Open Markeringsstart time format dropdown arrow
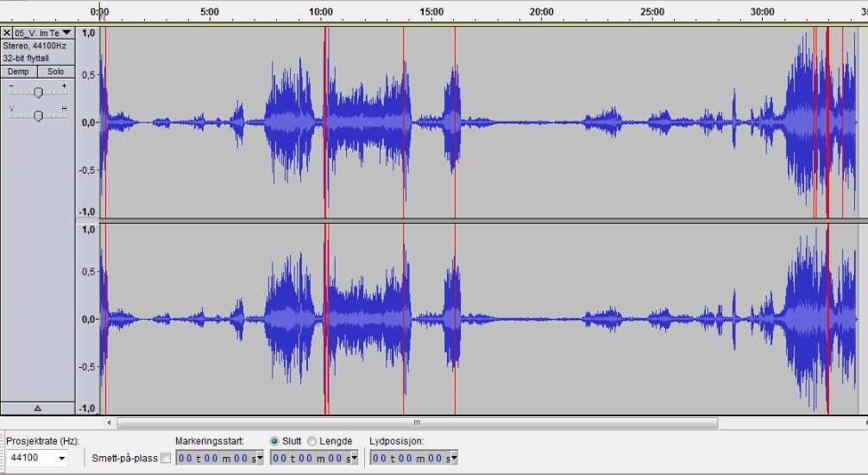Viewport: 868px width, 475px height. 261,459
